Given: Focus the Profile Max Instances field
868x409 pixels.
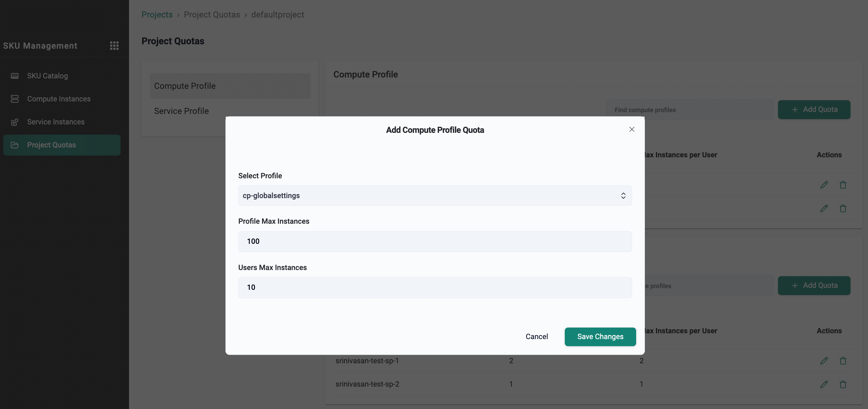Looking at the screenshot, I should [x=434, y=241].
